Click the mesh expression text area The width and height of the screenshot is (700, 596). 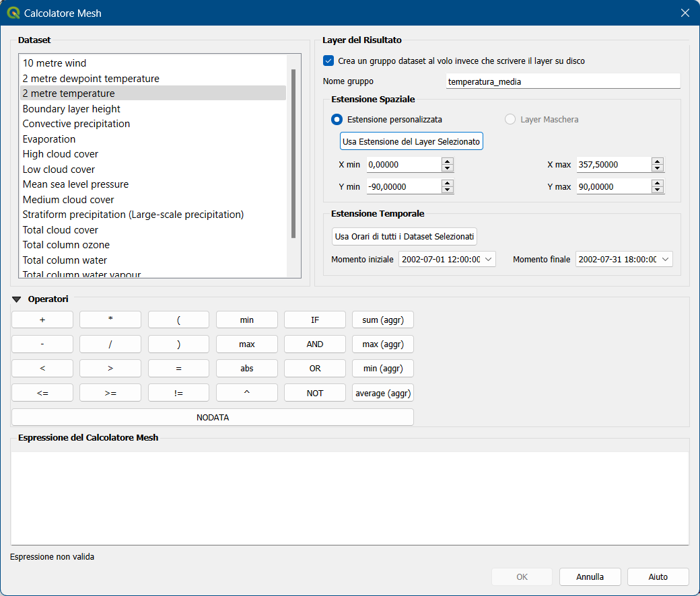click(350, 498)
